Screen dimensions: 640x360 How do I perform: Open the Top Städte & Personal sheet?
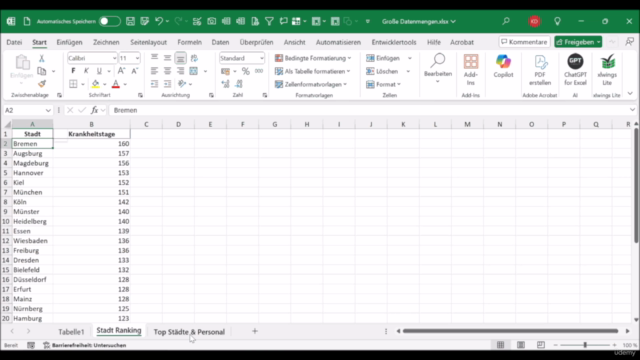click(x=189, y=332)
